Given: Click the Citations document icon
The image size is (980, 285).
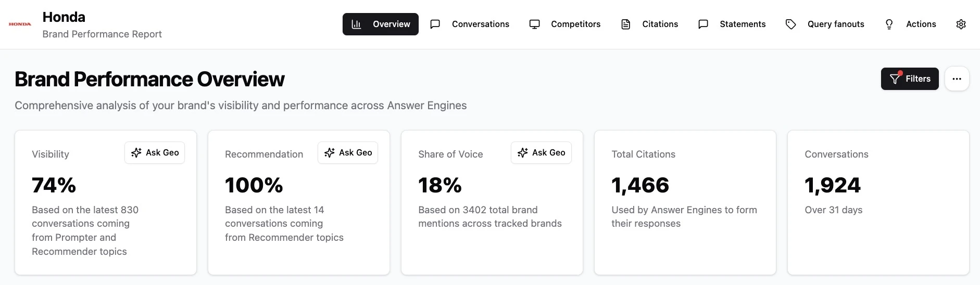Looking at the screenshot, I should (626, 24).
